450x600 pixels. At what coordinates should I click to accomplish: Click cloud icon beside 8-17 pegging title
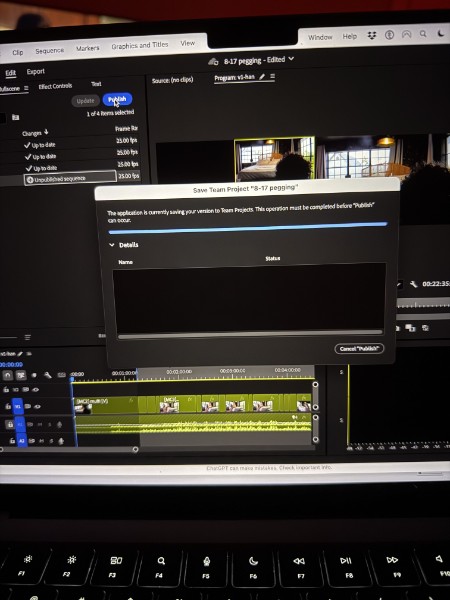point(213,62)
